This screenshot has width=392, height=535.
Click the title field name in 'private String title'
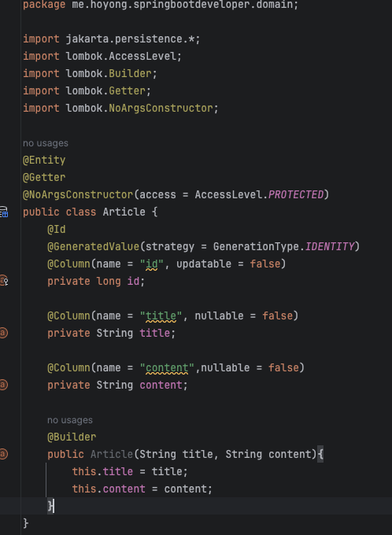click(x=154, y=333)
